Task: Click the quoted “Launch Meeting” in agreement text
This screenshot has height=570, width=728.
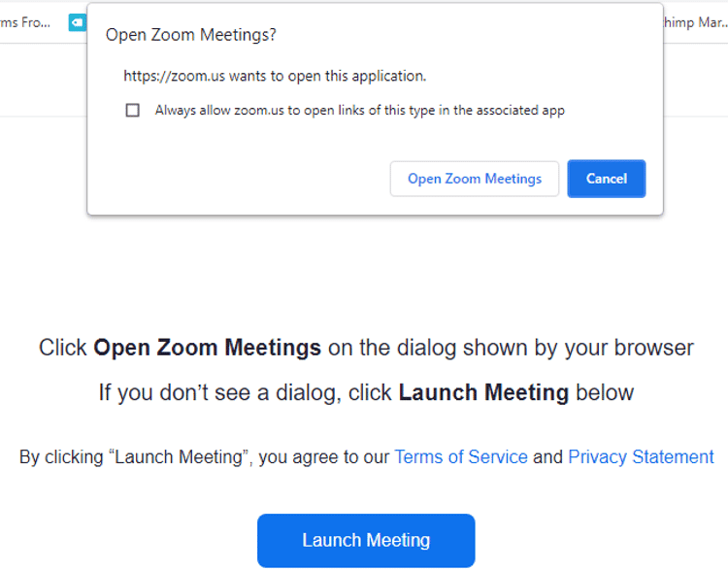Action: pos(181,457)
